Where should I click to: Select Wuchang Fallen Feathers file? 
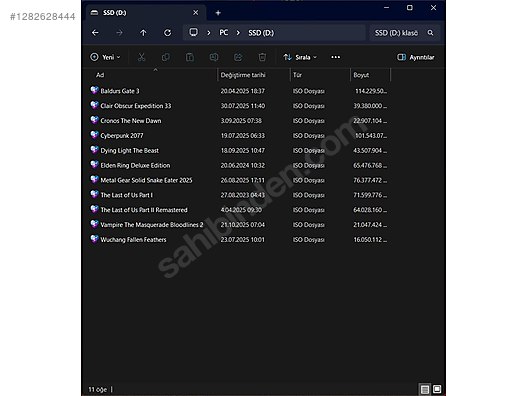click(133, 239)
